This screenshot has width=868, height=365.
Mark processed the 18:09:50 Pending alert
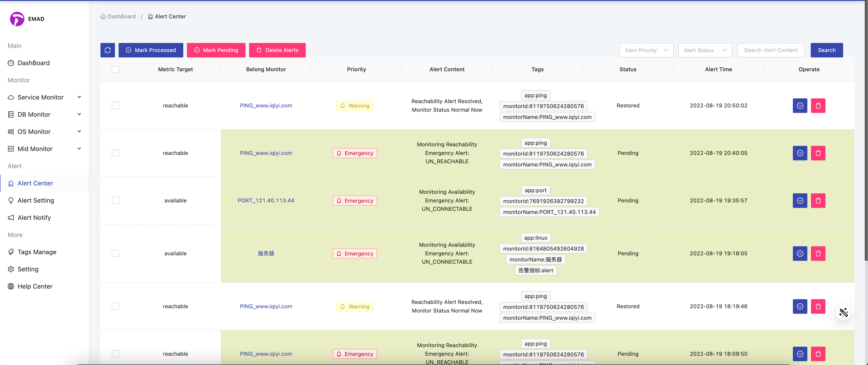pyautogui.click(x=800, y=354)
